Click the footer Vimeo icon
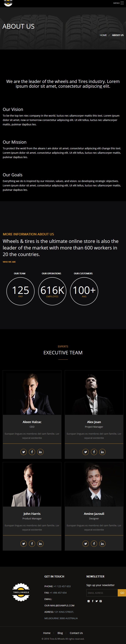The image size is (126, 644). tap(101, 601)
